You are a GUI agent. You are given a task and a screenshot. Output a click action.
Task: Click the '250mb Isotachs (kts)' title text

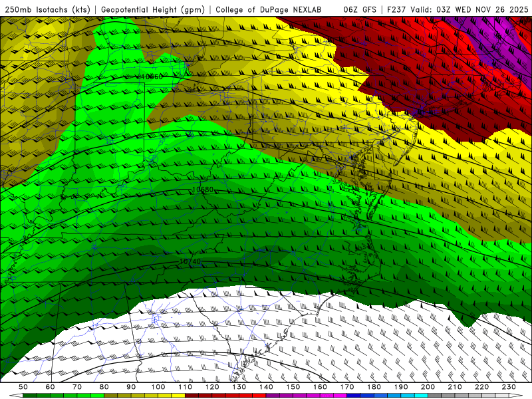[x=47, y=10]
